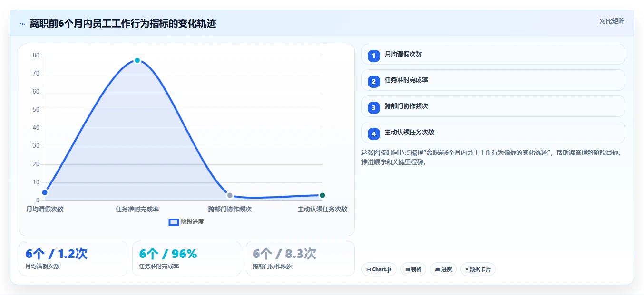Viewport: 644px width, 295px height.
Task: Click the star icon in 数据卡片 tag
Action: tap(467, 269)
